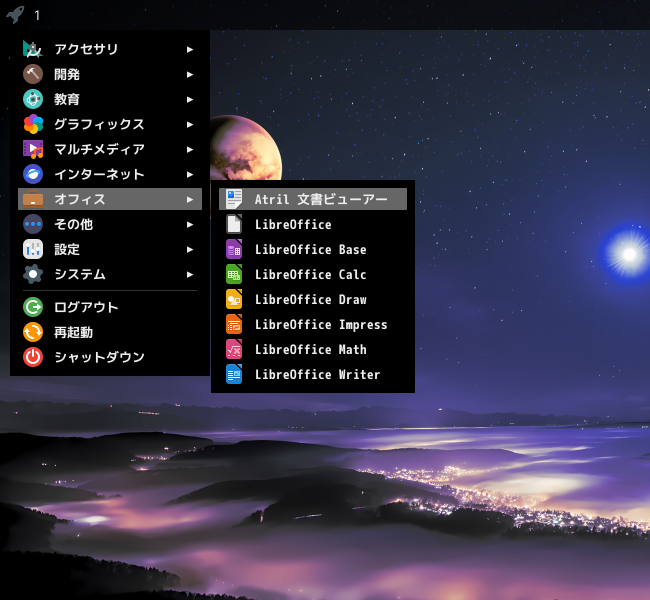650x600 pixels.
Task: Click the orange LibreOffice Impress icon
Action: (234, 324)
